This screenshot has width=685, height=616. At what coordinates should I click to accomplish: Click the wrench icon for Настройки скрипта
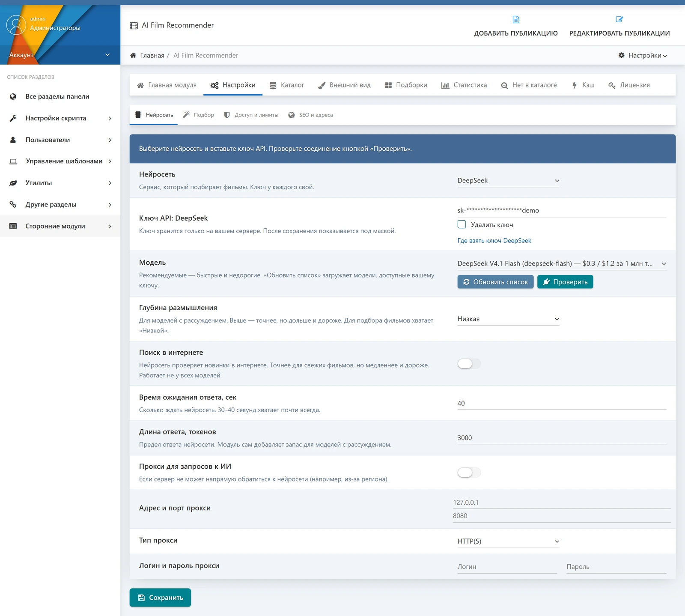tap(13, 118)
